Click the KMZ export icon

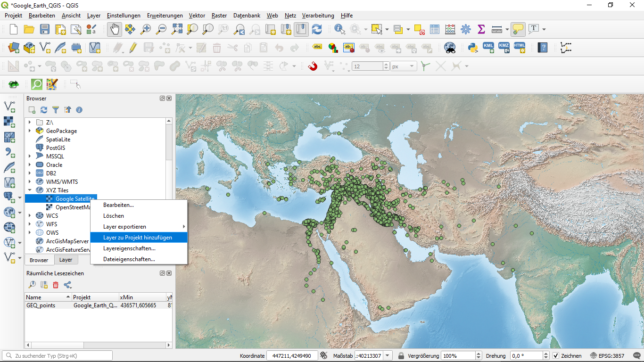(x=504, y=48)
